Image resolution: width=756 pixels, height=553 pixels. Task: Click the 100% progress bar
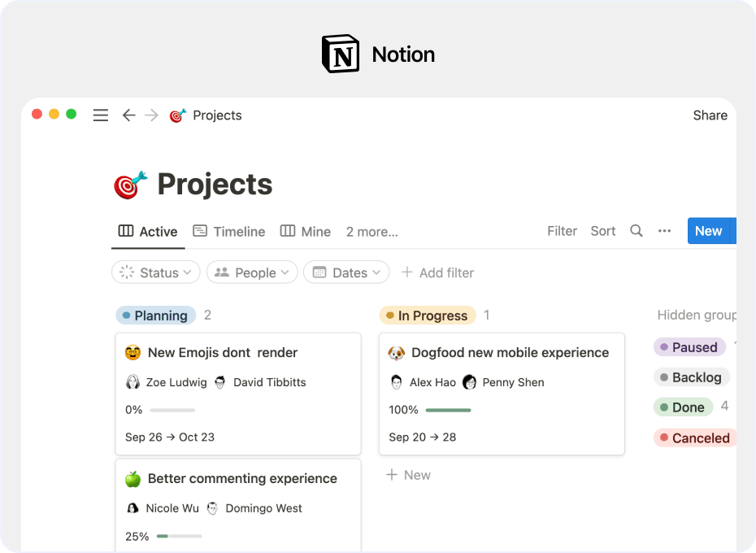[x=449, y=410]
